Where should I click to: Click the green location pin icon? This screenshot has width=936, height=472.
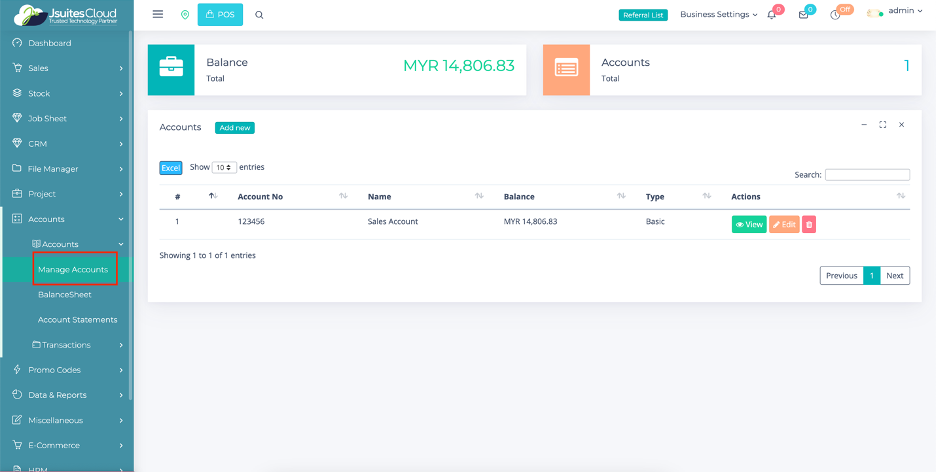pos(184,15)
